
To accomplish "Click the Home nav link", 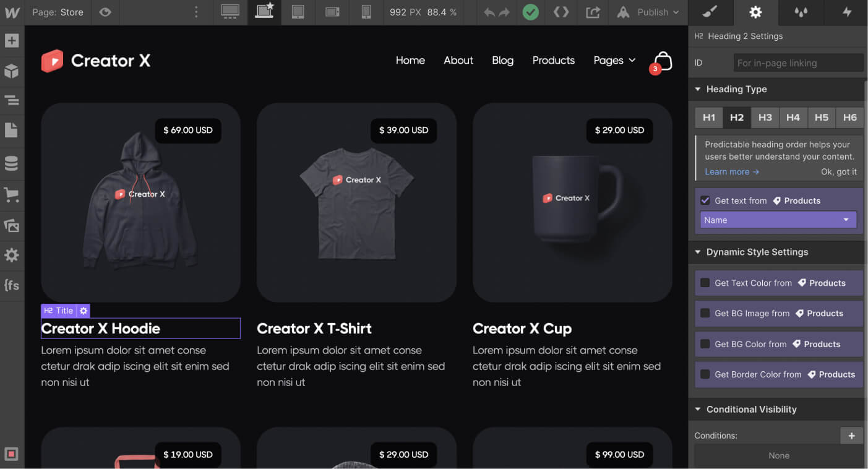I will point(410,60).
